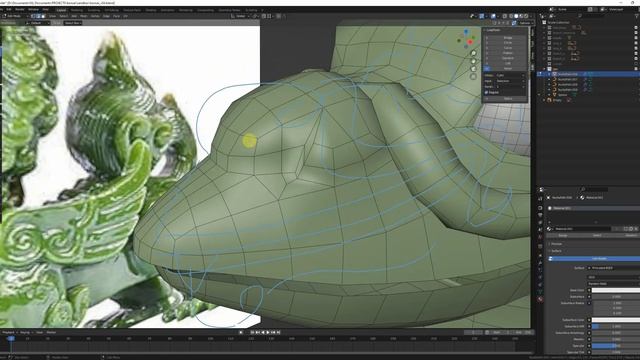Toggle the auto keying record button

[x=241, y=332]
